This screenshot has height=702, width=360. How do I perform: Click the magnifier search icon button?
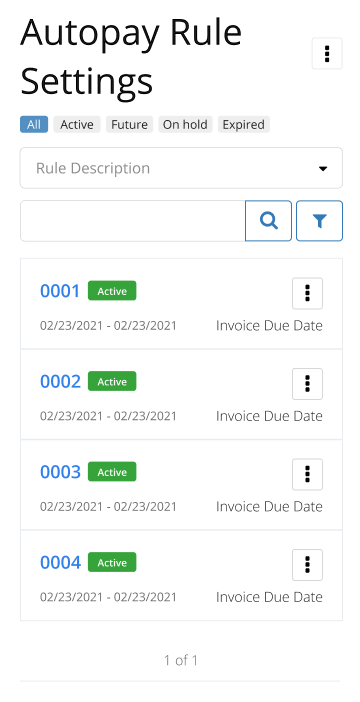(269, 221)
